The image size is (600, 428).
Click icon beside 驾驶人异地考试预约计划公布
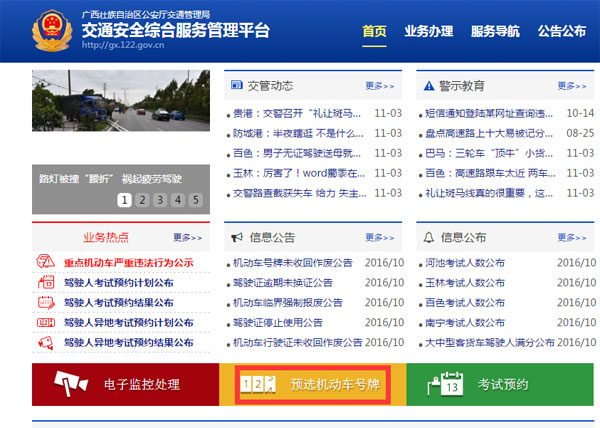tap(46, 322)
